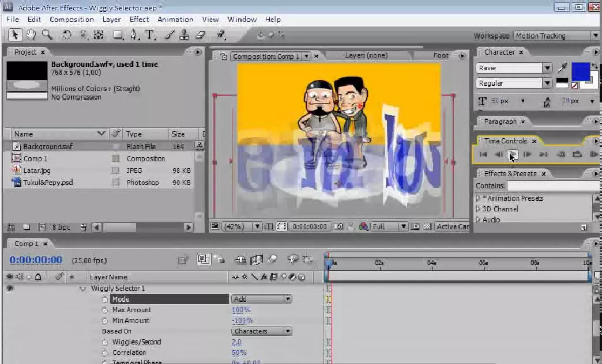This screenshot has width=602, height=364.
Task: Expand 3D Channel effects category
Action: 478,209
